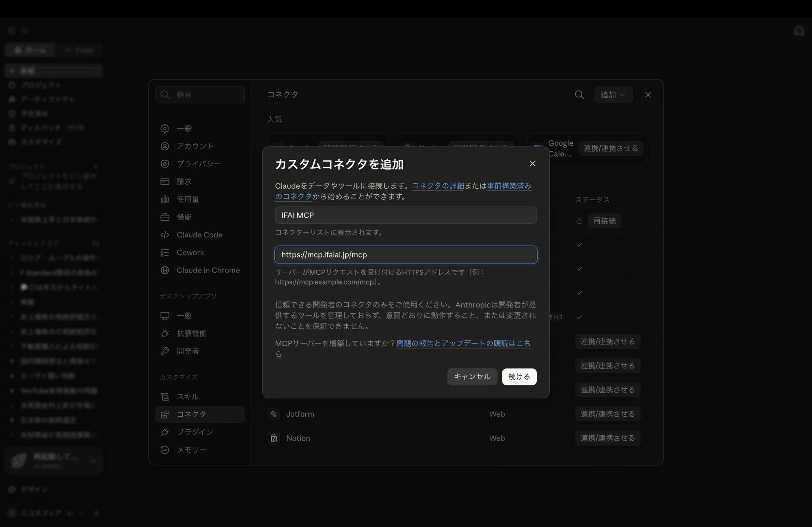Click the Notion connector icon
The width and height of the screenshot is (812, 527).
(x=274, y=438)
